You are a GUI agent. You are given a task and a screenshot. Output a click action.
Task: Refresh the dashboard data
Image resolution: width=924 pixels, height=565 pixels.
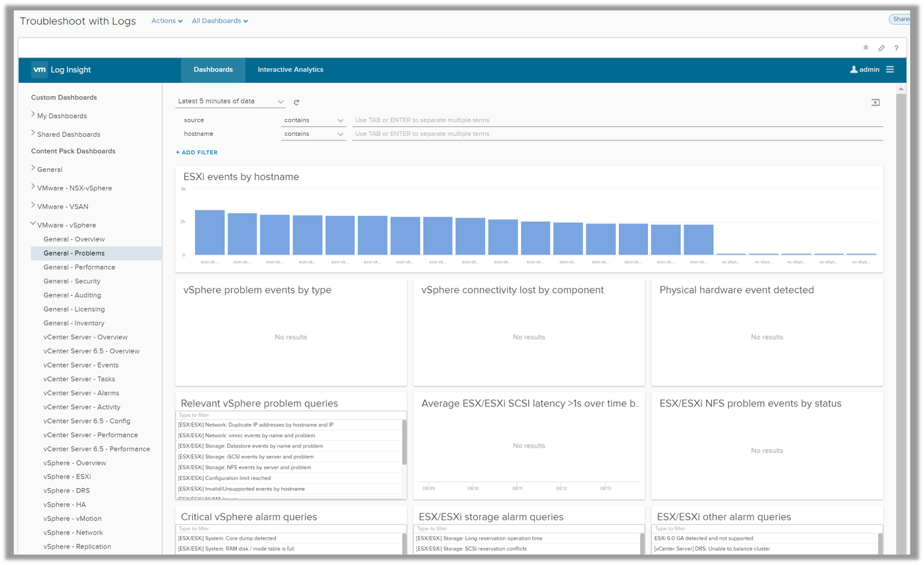(x=296, y=102)
